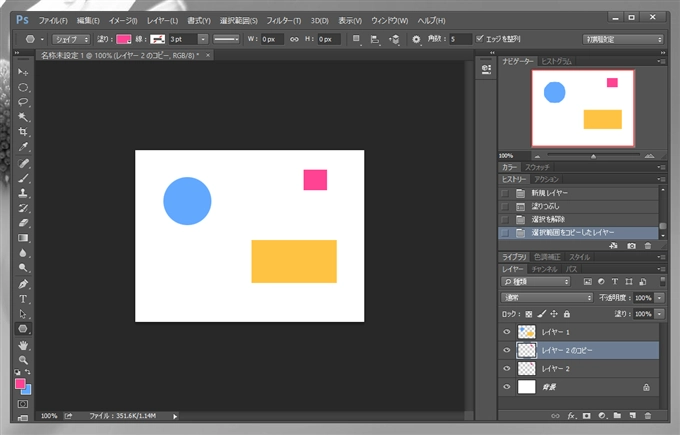
Task: Create new snapshot camera icon in History
Action: pos(631,246)
